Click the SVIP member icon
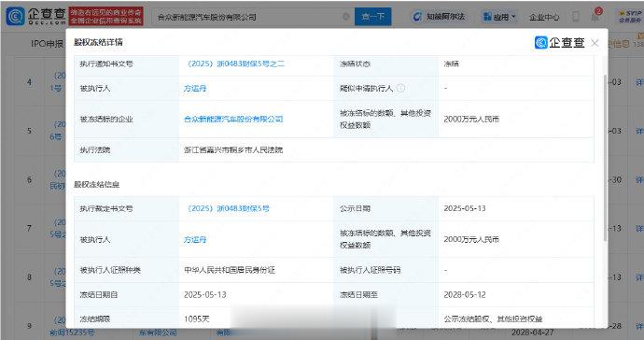Image resolution: width=644 pixels, height=340 pixels. [x=630, y=17]
